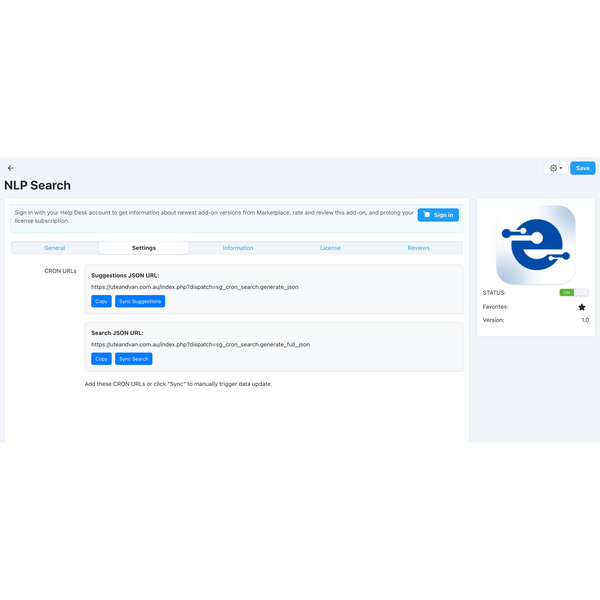Click the generate_json suggestions URL text
This screenshot has width=600, height=600.
(x=194, y=287)
